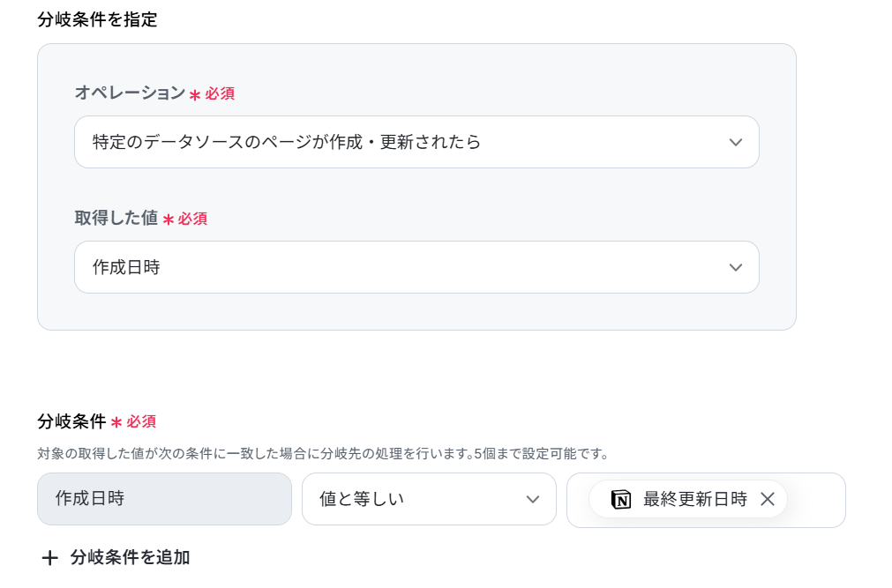This screenshot has width=892, height=588.
Task: Expand the 取得した値 dropdown chevron
Action: point(736,267)
